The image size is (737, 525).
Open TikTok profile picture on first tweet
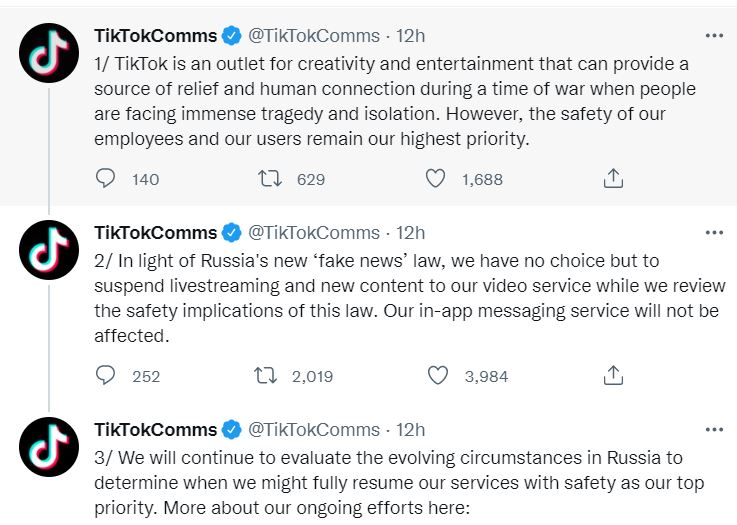point(49,53)
